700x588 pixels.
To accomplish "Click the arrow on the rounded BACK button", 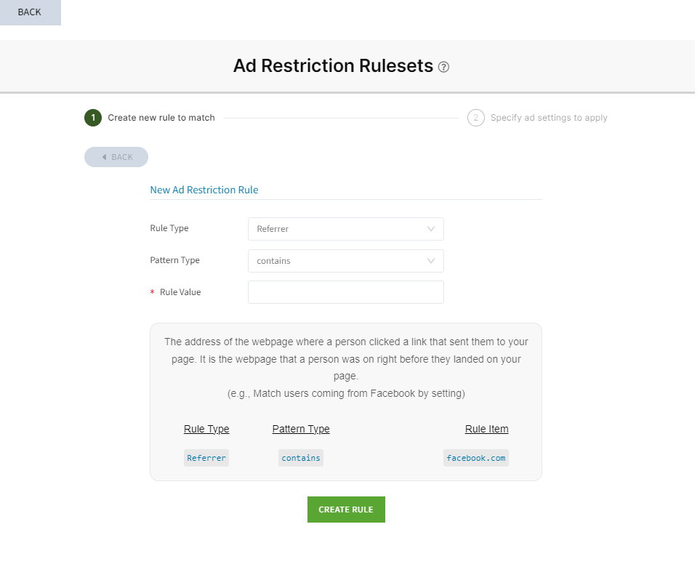I will (x=104, y=157).
